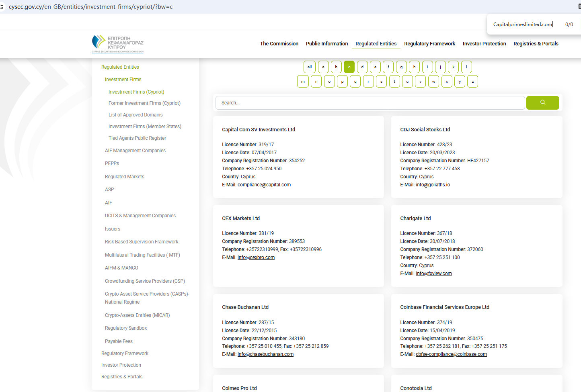Select the highlighted 'c' letter filter
581x392 pixels.
click(x=349, y=67)
